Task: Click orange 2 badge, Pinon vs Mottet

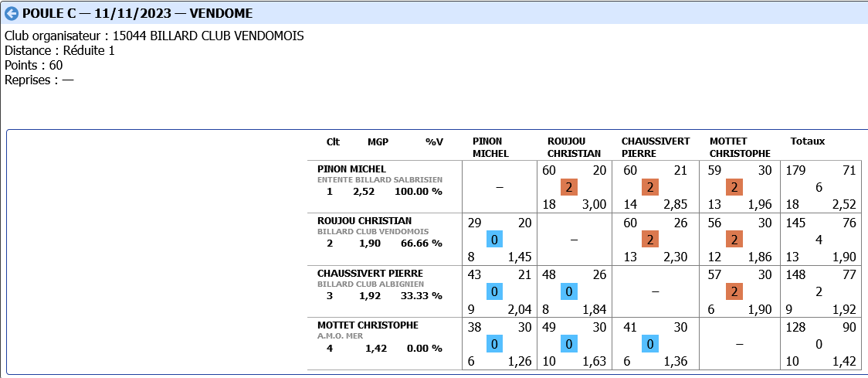Action: pos(734,187)
